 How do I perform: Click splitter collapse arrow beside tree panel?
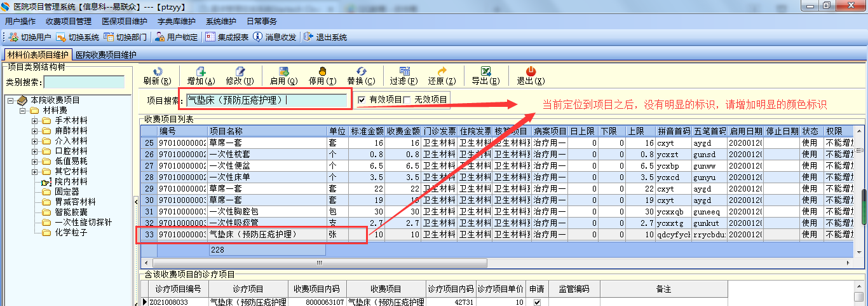136,202
